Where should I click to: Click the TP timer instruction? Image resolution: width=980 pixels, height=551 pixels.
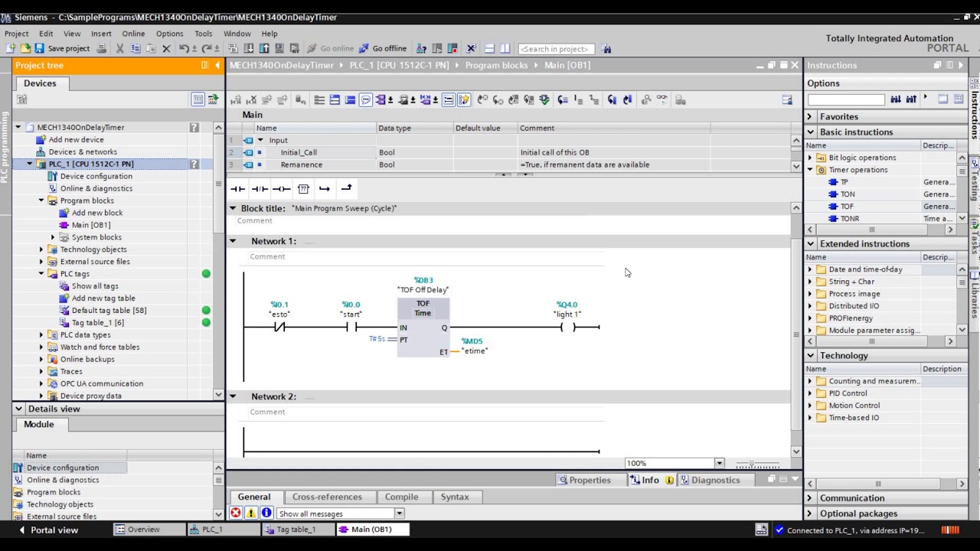(844, 182)
